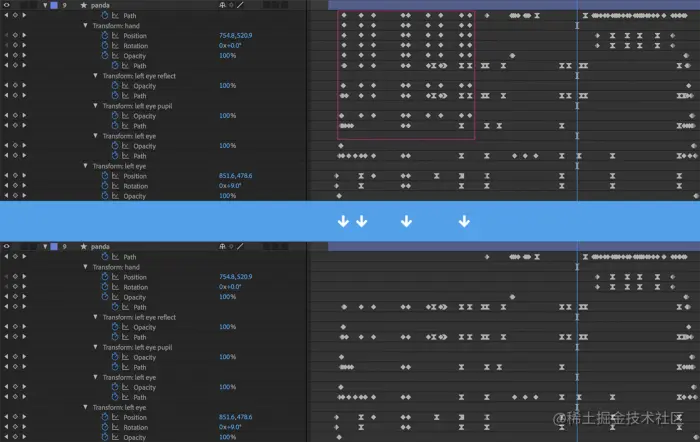Image resolution: width=700 pixels, height=442 pixels.
Task: Jump to previous keyframe on reflect Opacity row, lower timeline
Action: (x=6, y=327)
